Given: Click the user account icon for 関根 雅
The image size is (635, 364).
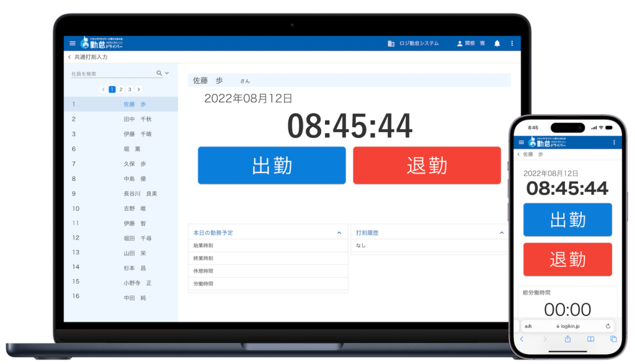Looking at the screenshot, I should point(460,43).
